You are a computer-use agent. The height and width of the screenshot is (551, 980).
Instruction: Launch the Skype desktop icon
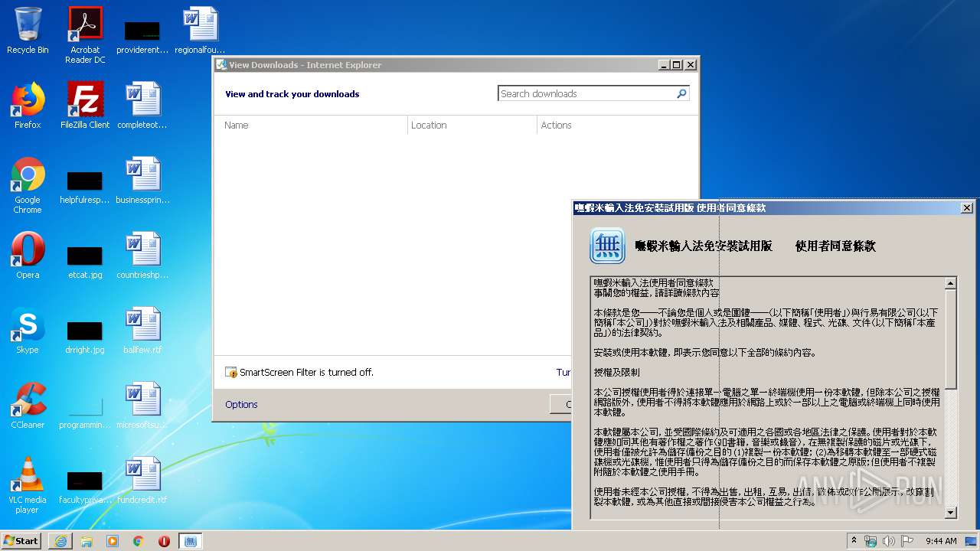click(x=28, y=331)
